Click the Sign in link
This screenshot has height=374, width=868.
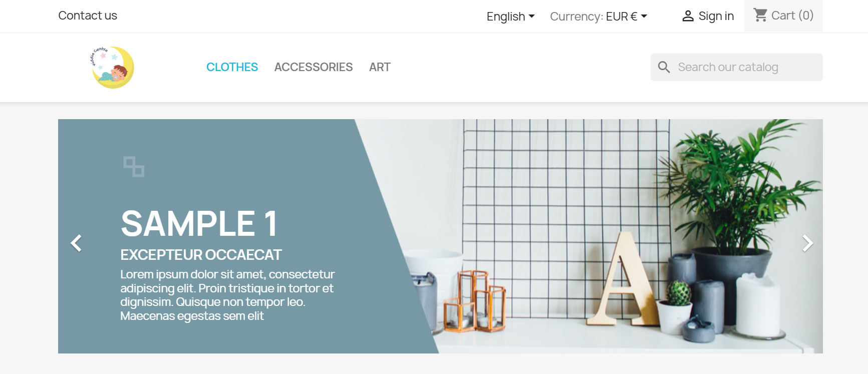pos(716,16)
